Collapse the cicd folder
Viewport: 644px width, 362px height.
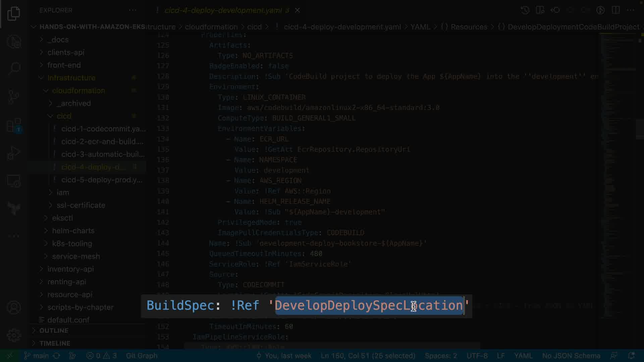[64, 116]
